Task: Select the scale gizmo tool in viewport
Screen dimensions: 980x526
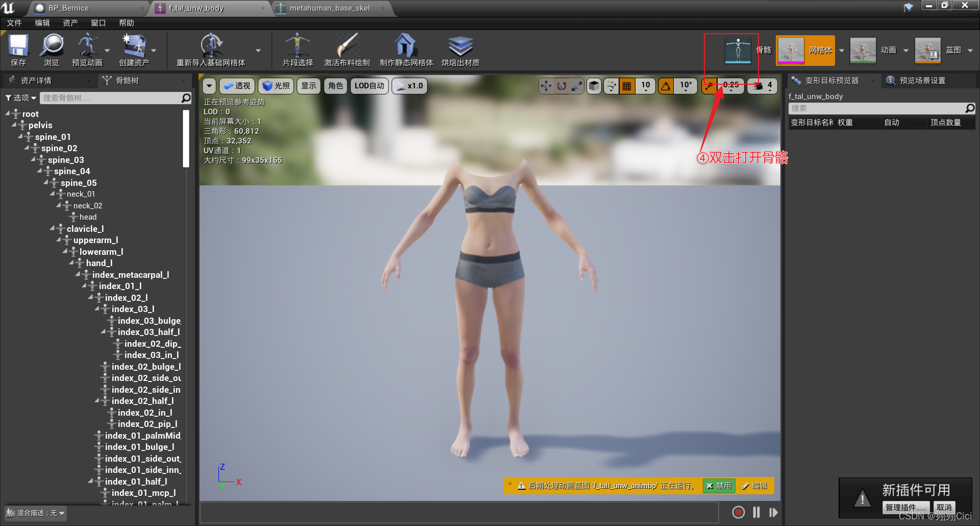Action: (577, 86)
